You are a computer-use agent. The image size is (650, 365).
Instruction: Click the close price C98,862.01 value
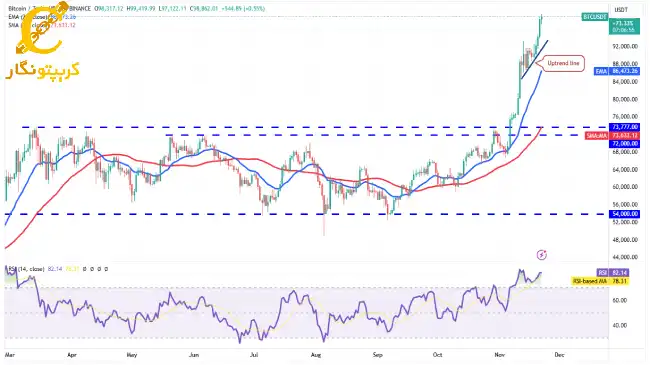point(205,9)
